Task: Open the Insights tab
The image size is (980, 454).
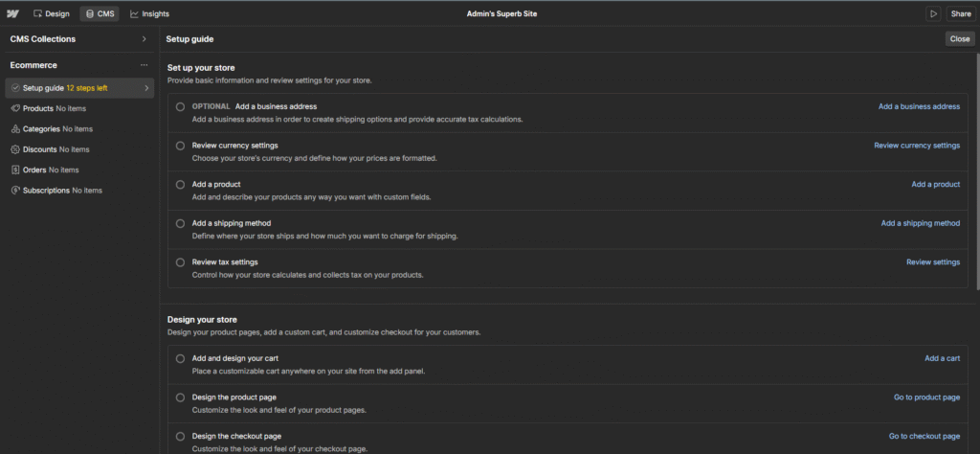Action: coord(150,13)
